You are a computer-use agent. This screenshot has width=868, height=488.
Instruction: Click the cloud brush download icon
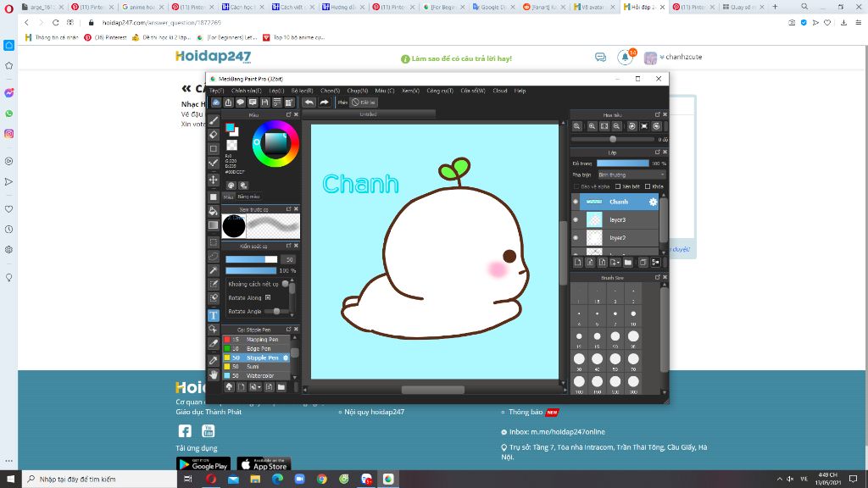tap(229, 387)
